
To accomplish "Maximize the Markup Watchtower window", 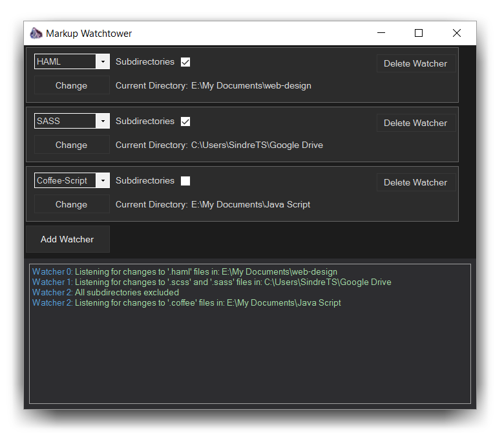I will pos(419,33).
